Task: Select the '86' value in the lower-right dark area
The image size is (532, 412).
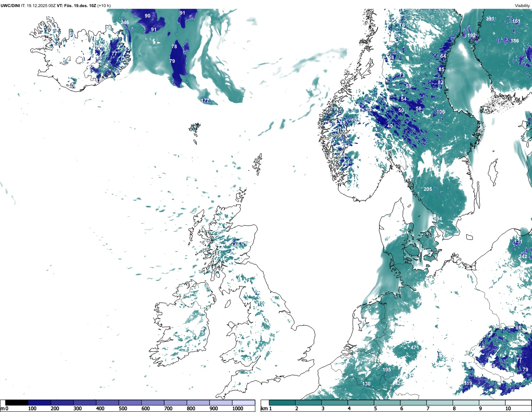Action: [x=518, y=328]
